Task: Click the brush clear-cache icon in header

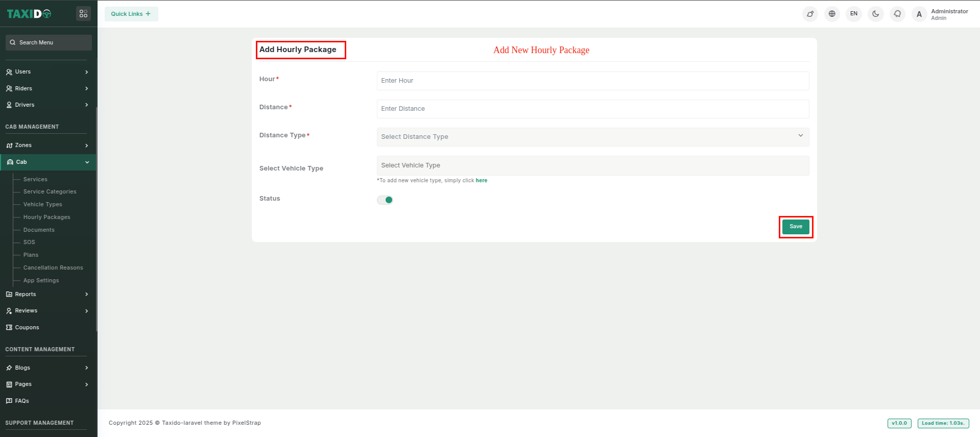Action: pos(810,14)
